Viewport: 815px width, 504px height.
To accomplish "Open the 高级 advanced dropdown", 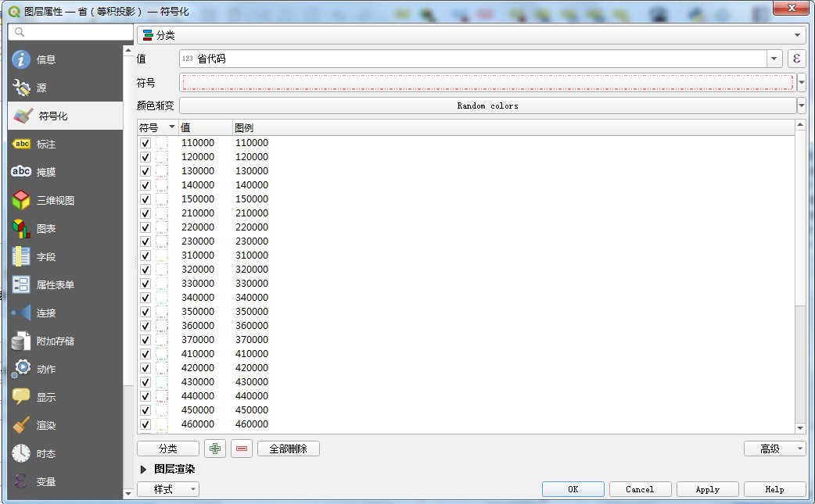I will 774,449.
